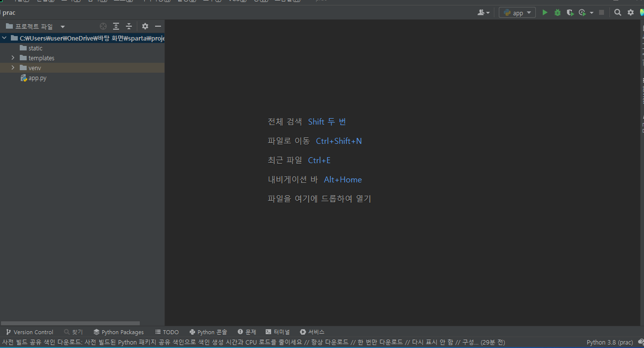Open project panel gear options
Screen dimensions: 644x348
coord(145,26)
